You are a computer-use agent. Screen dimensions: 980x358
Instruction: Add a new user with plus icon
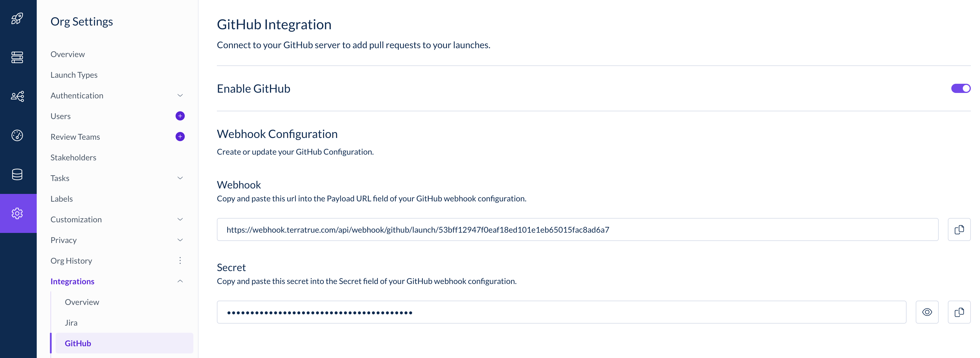pyautogui.click(x=180, y=116)
